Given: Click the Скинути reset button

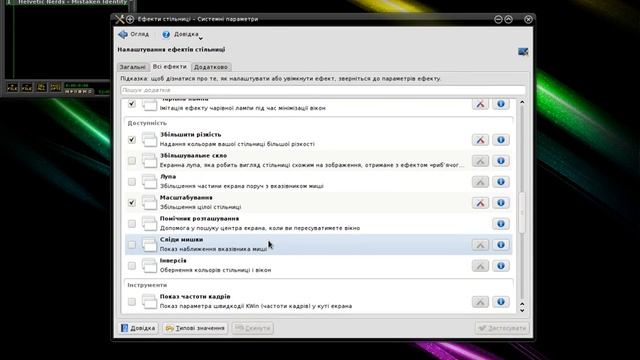Looking at the screenshot, I should click(253, 328).
